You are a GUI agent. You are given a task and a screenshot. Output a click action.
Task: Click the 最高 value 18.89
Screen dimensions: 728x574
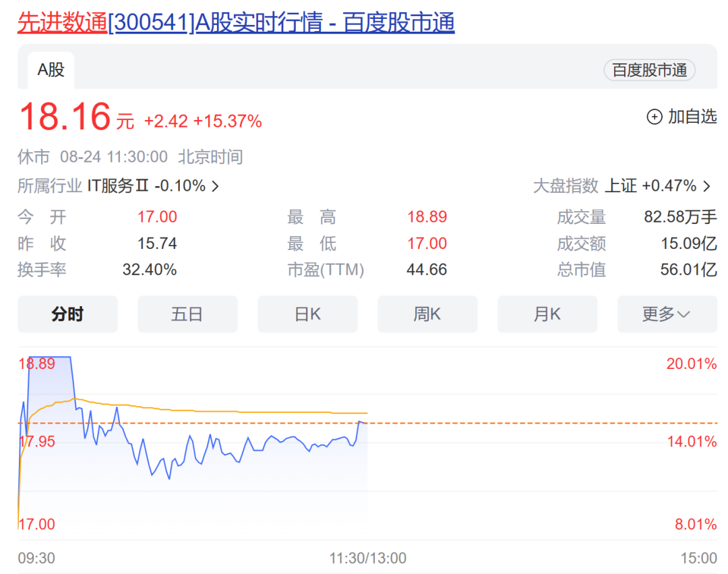[427, 217]
